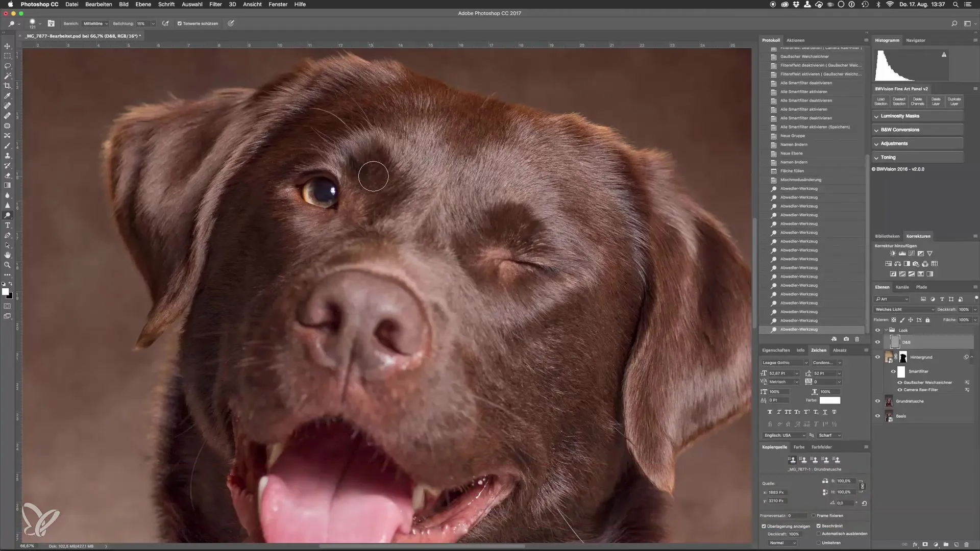Click Delete Channels button
980x551 pixels.
click(x=917, y=101)
